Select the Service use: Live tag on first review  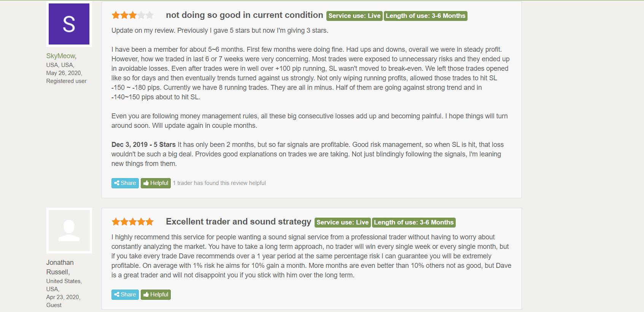pos(354,16)
